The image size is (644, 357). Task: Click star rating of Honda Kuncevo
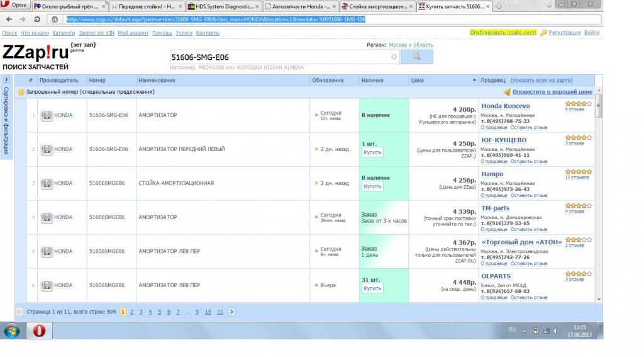click(x=579, y=104)
